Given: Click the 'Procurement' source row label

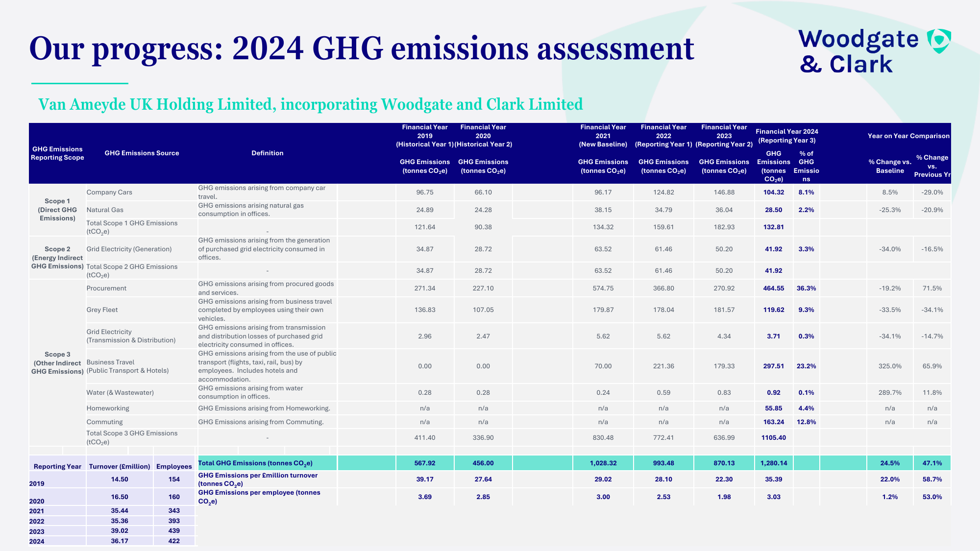Looking at the screenshot, I should click(106, 288).
